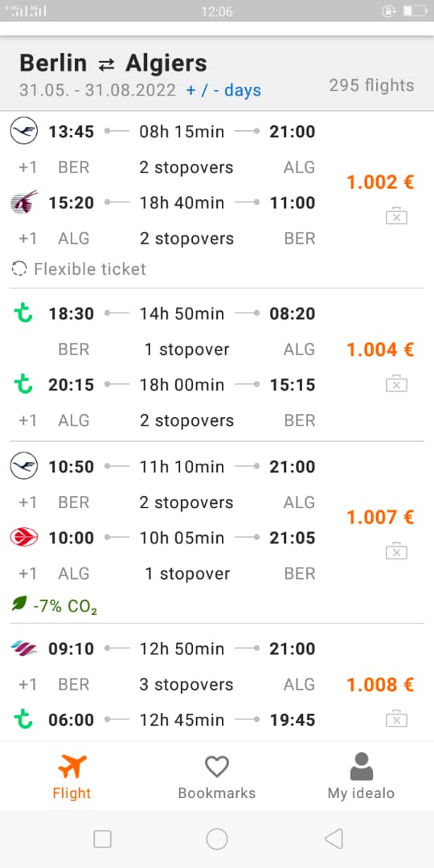Click Lufthansa logo on 13:45 flight

click(24, 132)
